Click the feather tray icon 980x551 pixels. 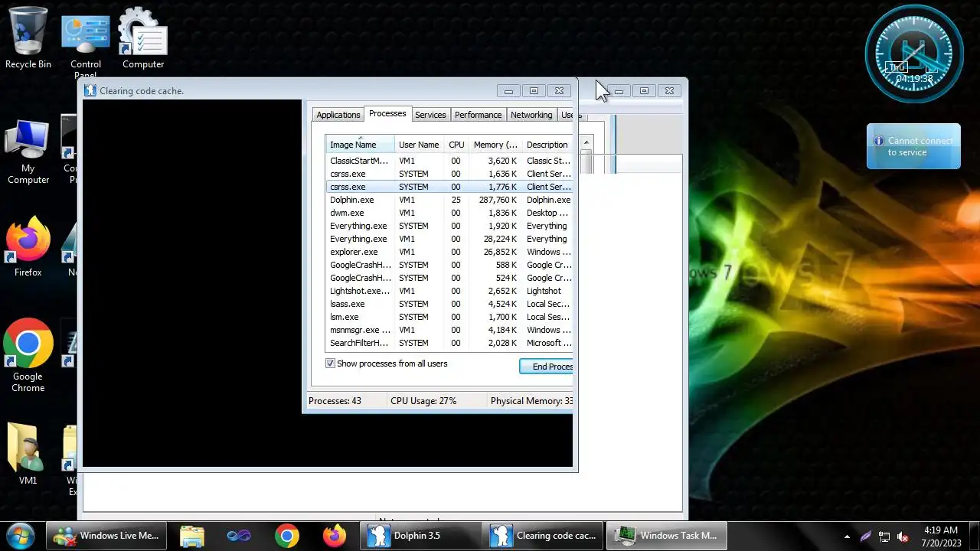tap(866, 536)
